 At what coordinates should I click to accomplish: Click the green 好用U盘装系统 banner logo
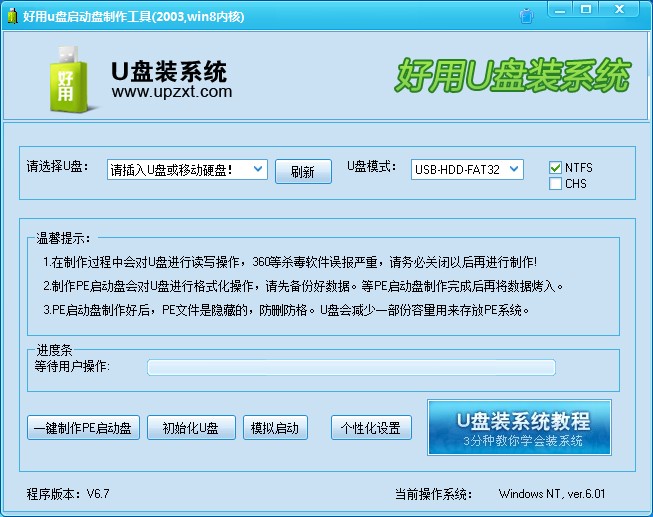click(x=513, y=76)
